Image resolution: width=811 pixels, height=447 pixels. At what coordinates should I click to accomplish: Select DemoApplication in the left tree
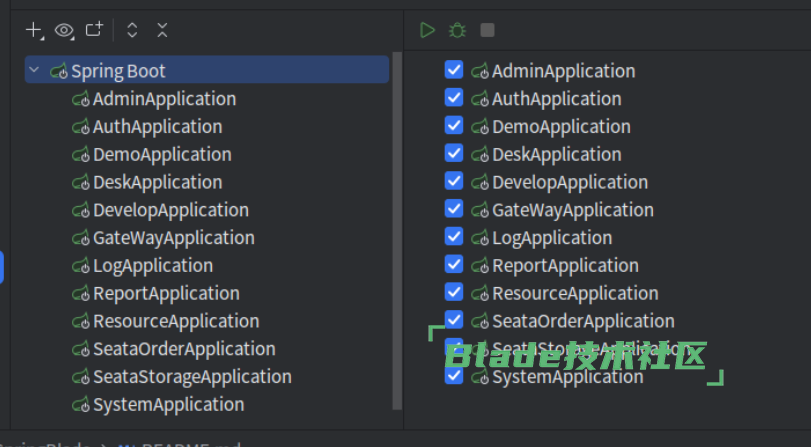click(162, 154)
